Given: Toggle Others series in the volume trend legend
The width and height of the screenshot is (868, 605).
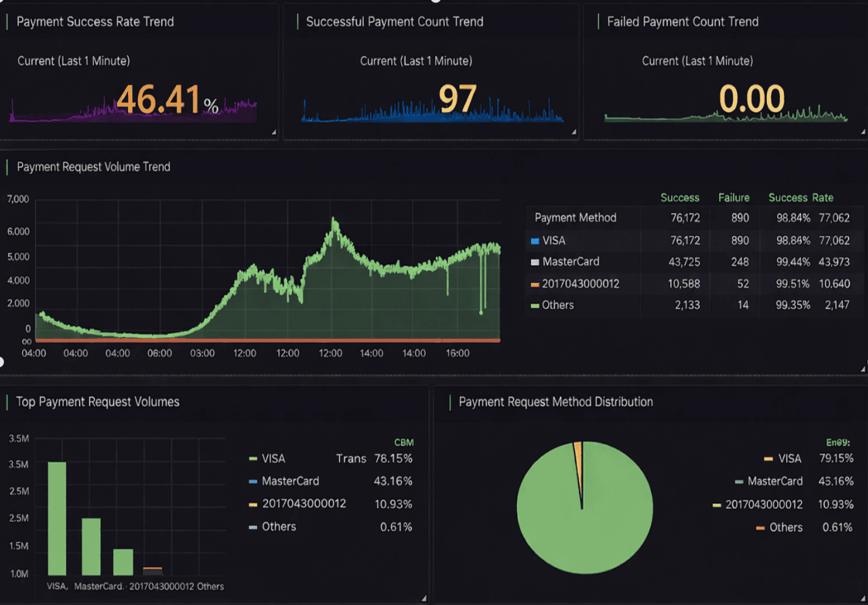Looking at the screenshot, I should tap(557, 305).
